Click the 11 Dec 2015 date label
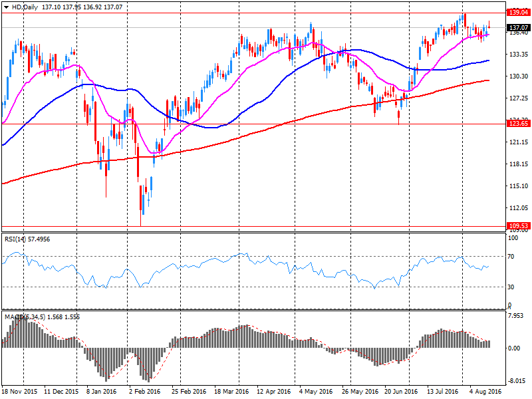This screenshot has width=532, height=399. coord(61,392)
